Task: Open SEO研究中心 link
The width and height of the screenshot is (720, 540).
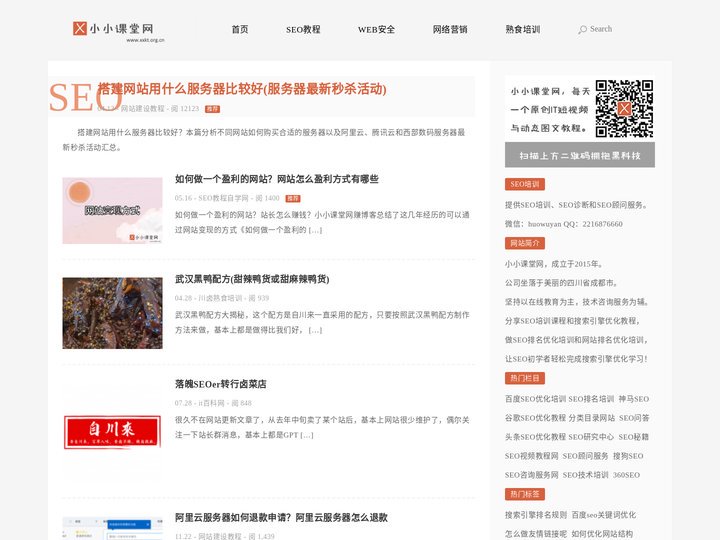Action: point(591,437)
